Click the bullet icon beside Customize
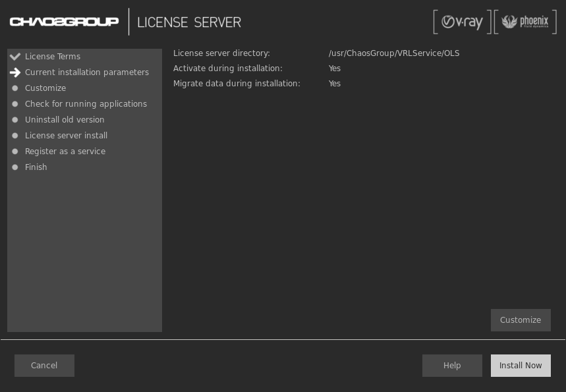 [14, 88]
